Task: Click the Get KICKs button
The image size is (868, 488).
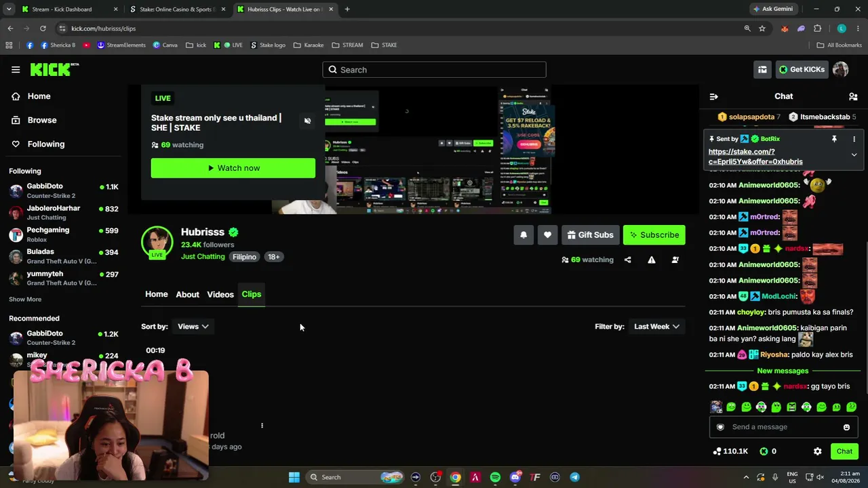Action: [x=802, y=69]
